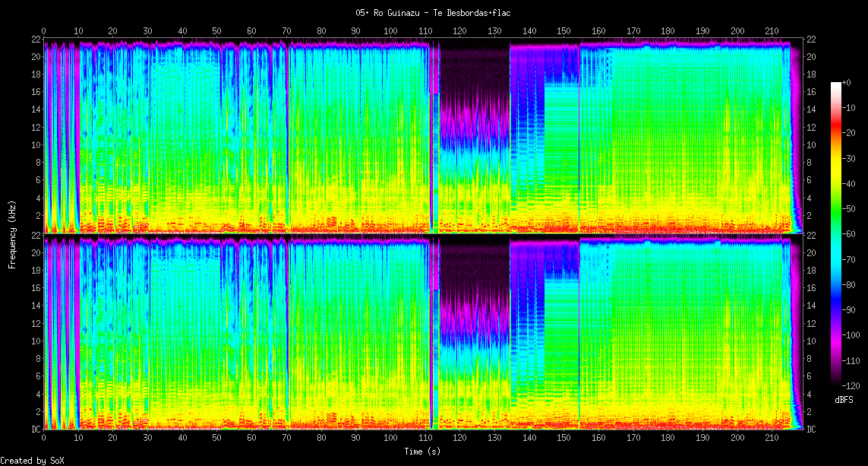Click the 'Time (s)' axis label
The image size is (868, 466).
click(421, 451)
